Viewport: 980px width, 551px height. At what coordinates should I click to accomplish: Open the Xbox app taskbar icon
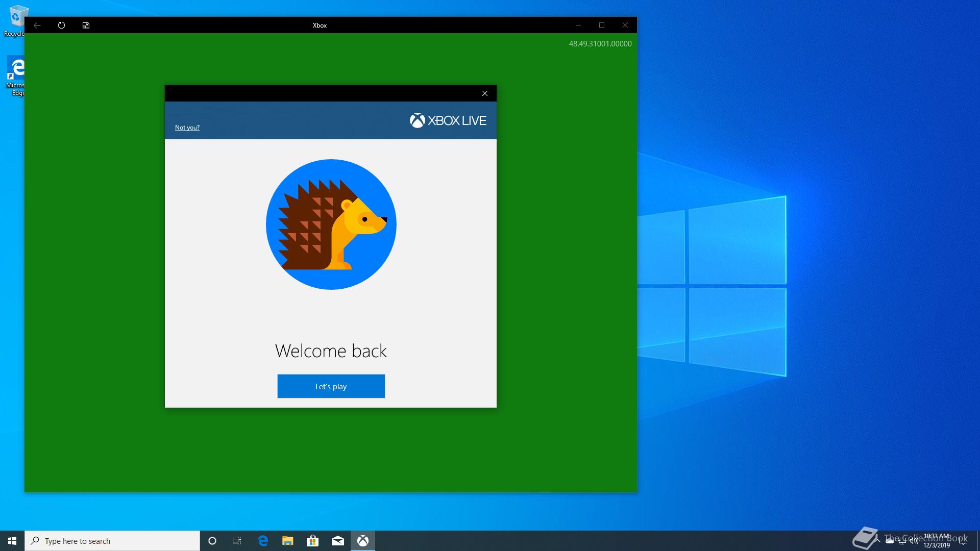click(x=362, y=541)
